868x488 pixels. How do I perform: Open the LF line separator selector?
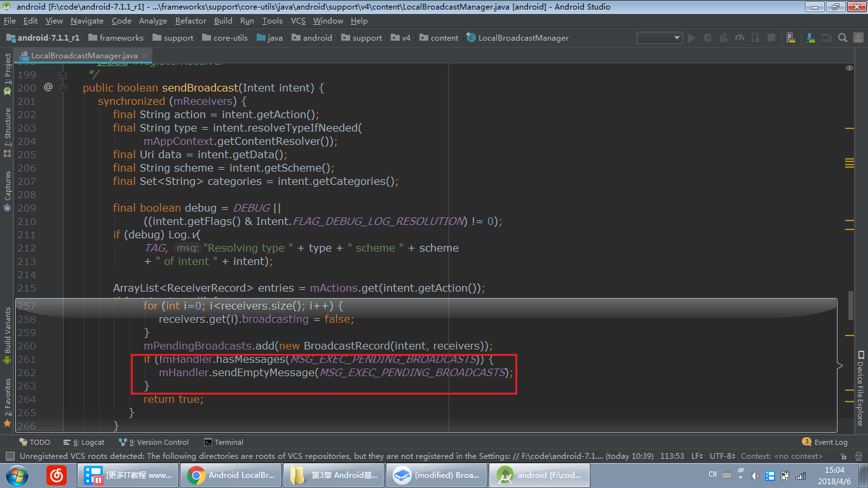tap(696, 456)
